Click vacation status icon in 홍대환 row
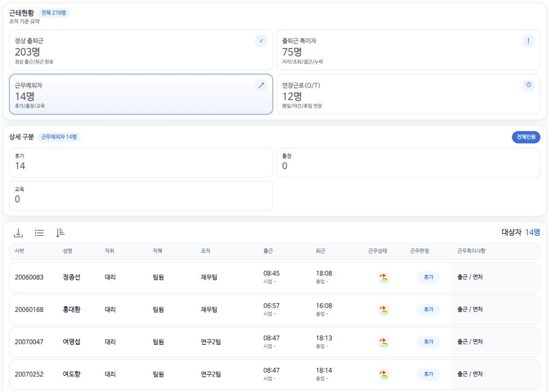The image size is (550, 392). pos(383,310)
